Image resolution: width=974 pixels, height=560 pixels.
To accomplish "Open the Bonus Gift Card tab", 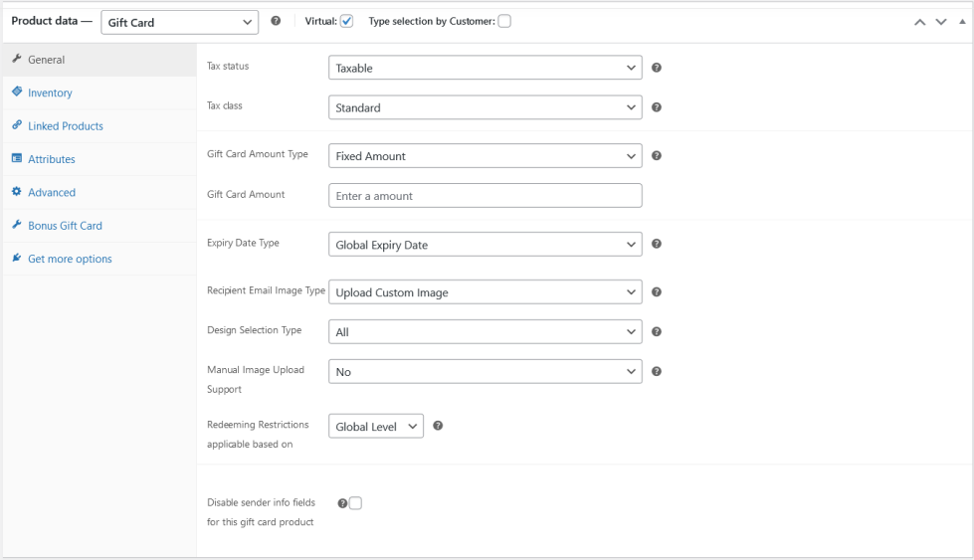I will pos(65,226).
